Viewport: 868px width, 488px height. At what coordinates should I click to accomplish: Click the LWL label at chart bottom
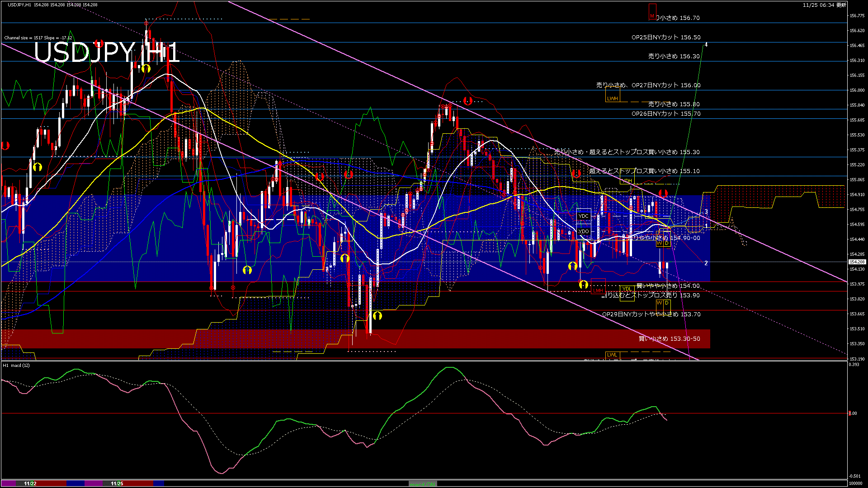click(612, 355)
